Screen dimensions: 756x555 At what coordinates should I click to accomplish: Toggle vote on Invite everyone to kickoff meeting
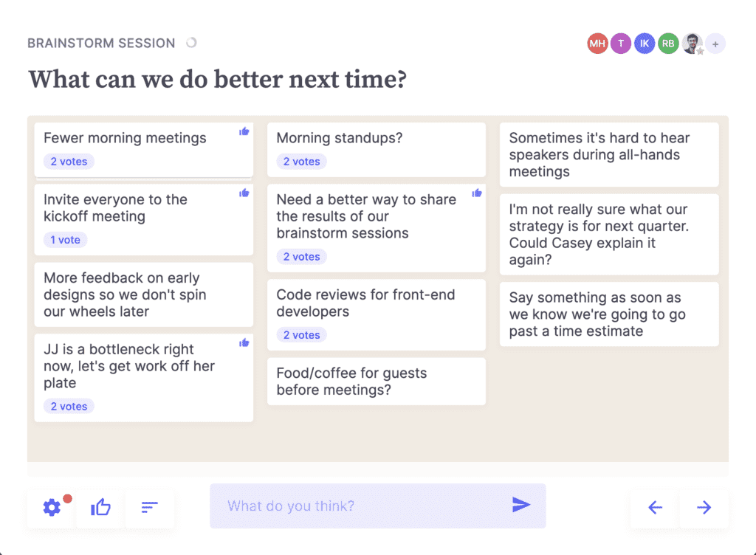(x=244, y=193)
